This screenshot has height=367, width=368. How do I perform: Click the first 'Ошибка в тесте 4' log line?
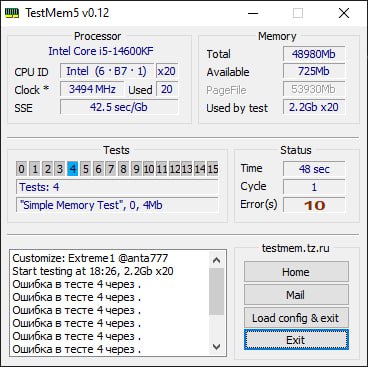click(x=77, y=284)
